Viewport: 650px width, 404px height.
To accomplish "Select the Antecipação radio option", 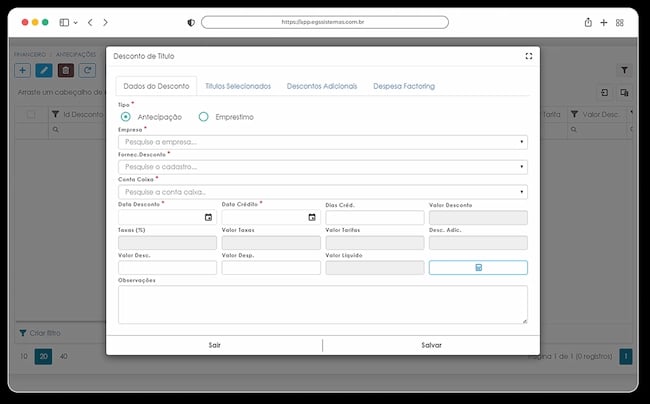I will (x=125, y=117).
